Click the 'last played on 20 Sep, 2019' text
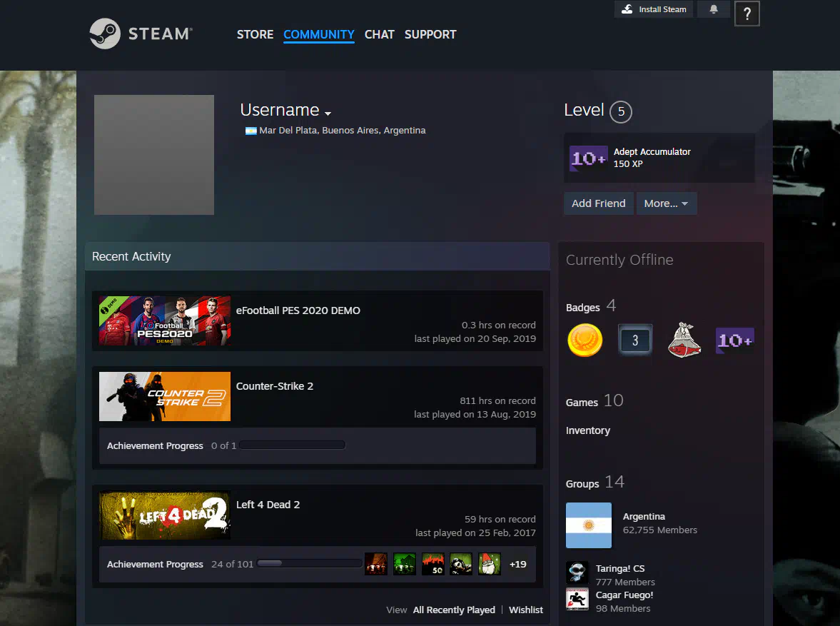This screenshot has height=626, width=840. 475,339
